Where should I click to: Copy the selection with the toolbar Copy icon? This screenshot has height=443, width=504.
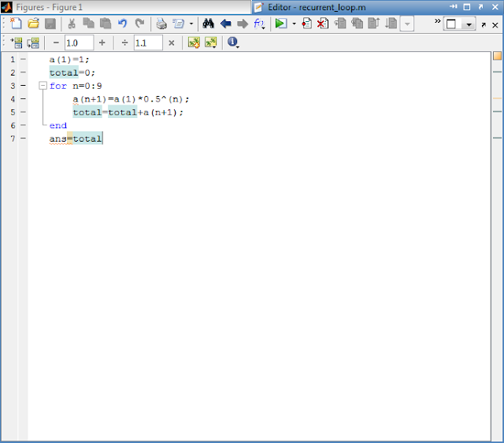88,24
